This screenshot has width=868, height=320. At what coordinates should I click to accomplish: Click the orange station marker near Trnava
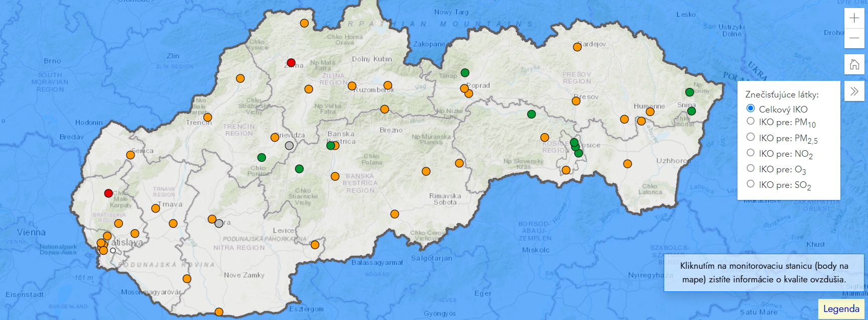click(156, 208)
